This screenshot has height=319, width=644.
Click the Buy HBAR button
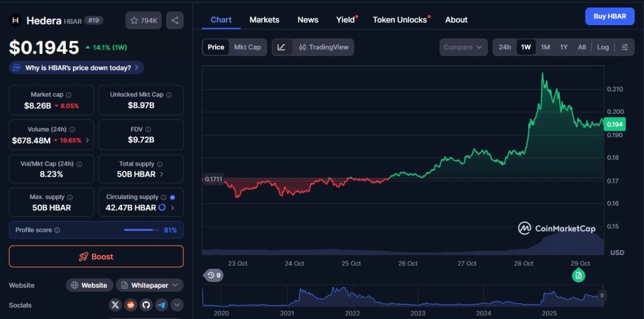tap(609, 16)
